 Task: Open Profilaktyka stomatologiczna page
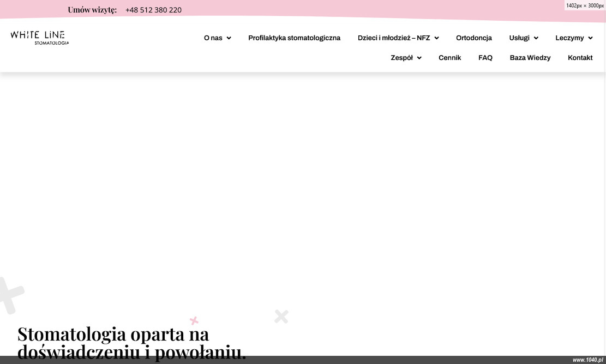[294, 38]
